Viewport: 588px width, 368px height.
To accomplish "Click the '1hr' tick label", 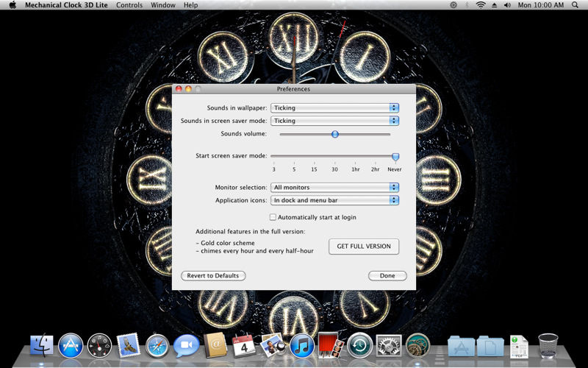I will click(356, 169).
